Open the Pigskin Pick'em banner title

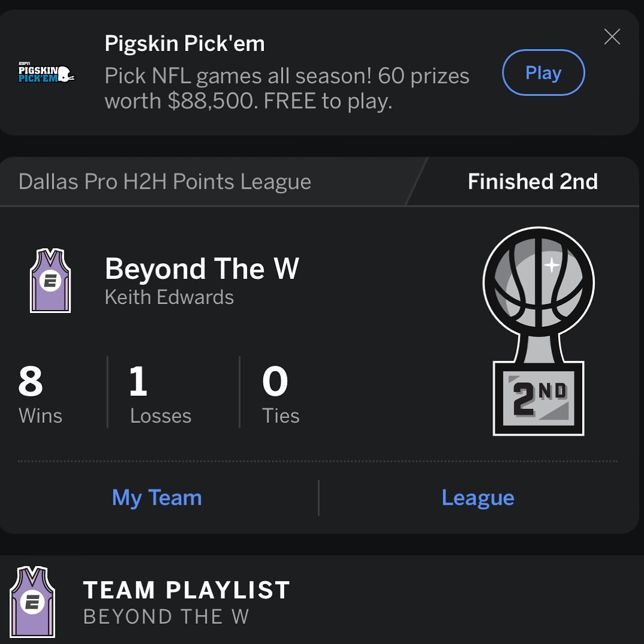[x=184, y=44]
